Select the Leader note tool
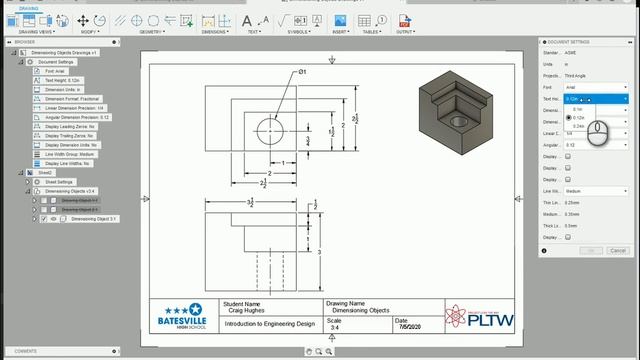640x360 pixels. pyautogui.click(x=263, y=20)
